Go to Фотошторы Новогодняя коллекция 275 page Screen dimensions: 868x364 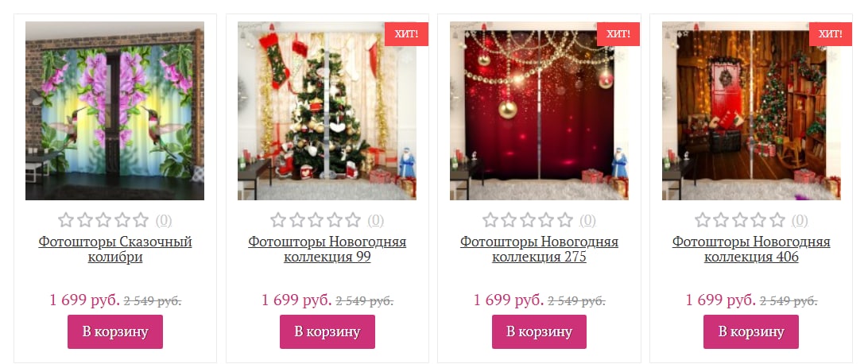(539, 250)
